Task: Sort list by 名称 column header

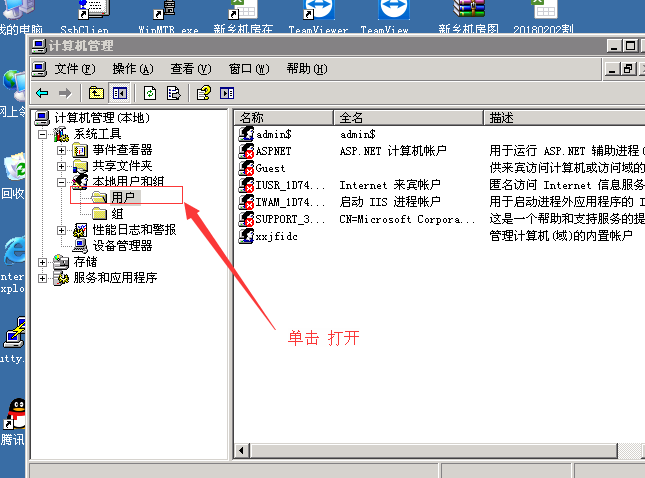Action: click(283, 117)
